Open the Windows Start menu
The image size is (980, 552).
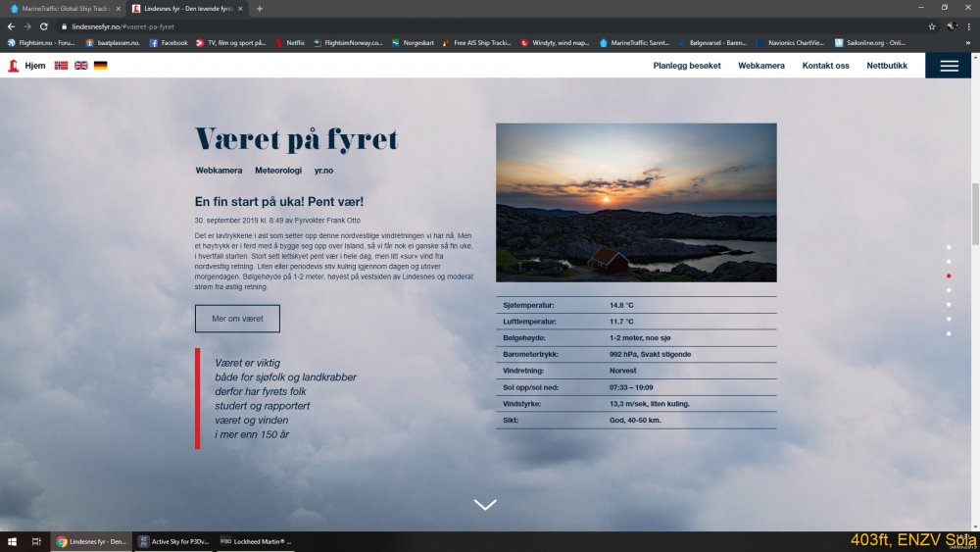pyautogui.click(x=12, y=541)
